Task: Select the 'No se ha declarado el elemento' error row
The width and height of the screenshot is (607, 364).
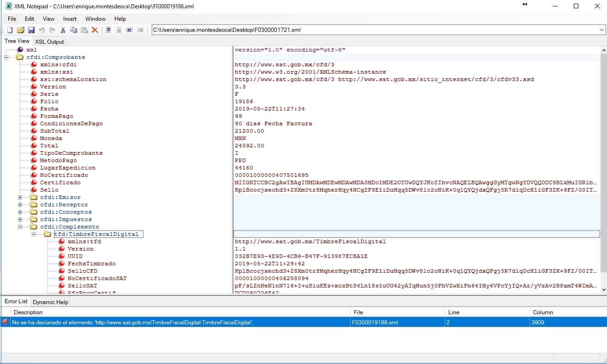Action: point(303,322)
